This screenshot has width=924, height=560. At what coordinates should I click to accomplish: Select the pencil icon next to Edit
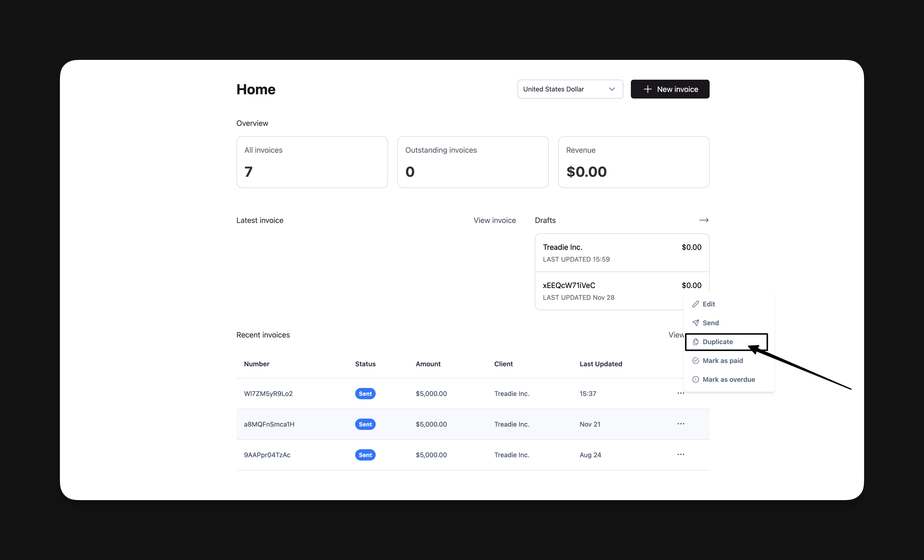[x=696, y=304]
